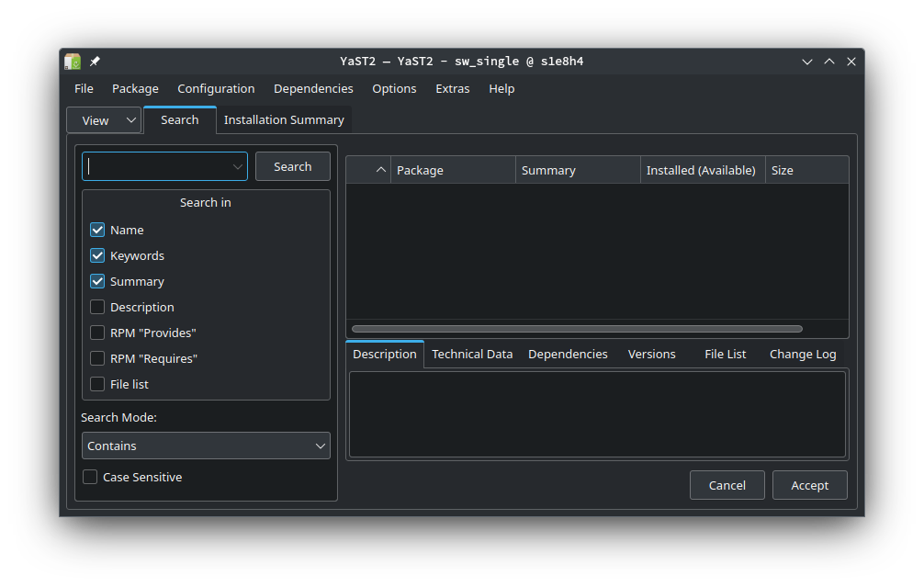The image size is (924, 587).
Task: Expand the search history combo box arrow
Action: point(237,165)
